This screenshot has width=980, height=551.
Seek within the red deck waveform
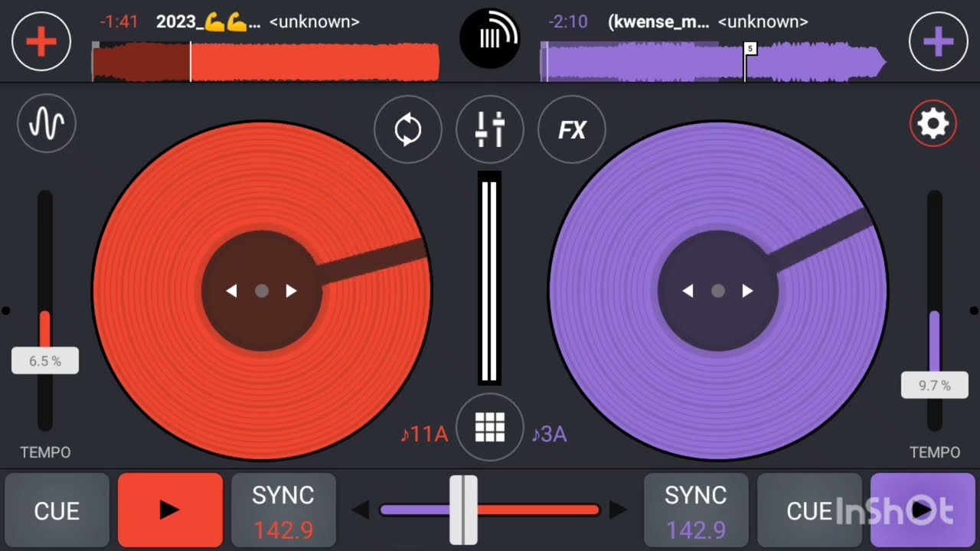[x=266, y=62]
